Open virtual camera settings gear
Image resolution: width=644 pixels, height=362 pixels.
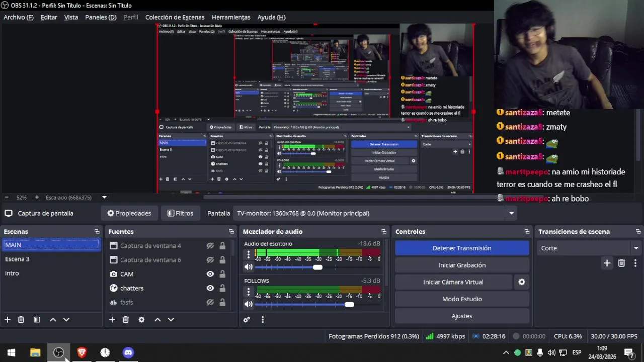tap(522, 282)
